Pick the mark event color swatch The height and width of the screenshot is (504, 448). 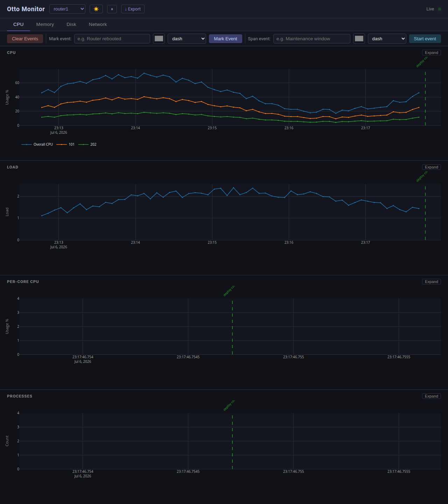click(159, 39)
